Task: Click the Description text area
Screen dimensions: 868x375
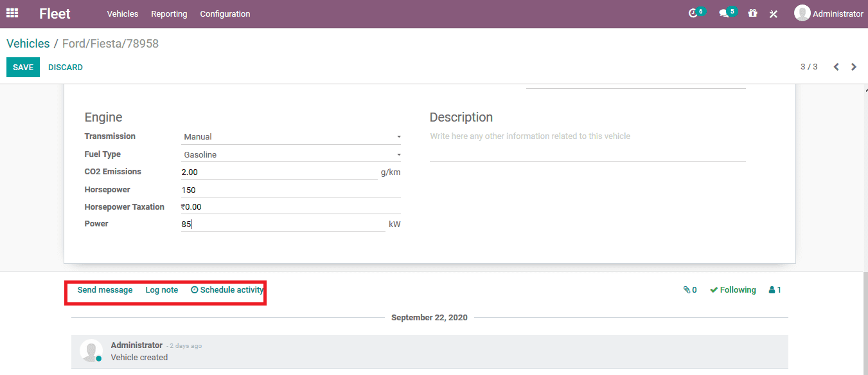Action: pyautogui.click(x=588, y=145)
